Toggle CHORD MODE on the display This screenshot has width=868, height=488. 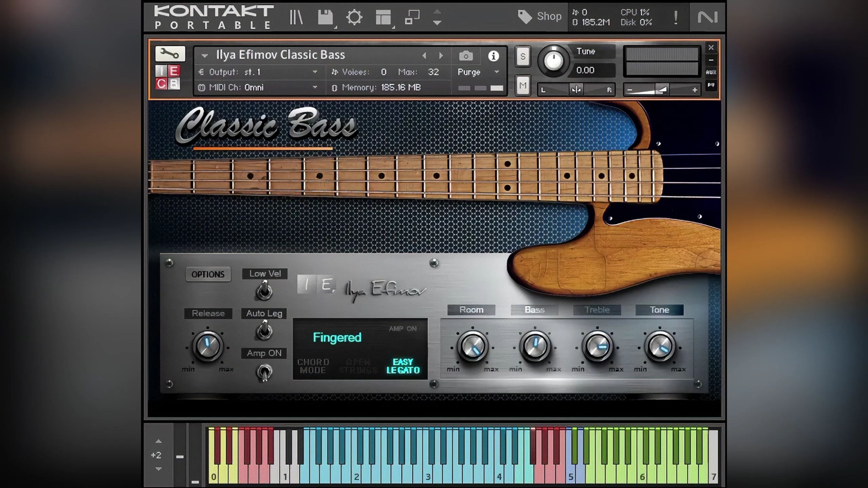tap(313, 366)
